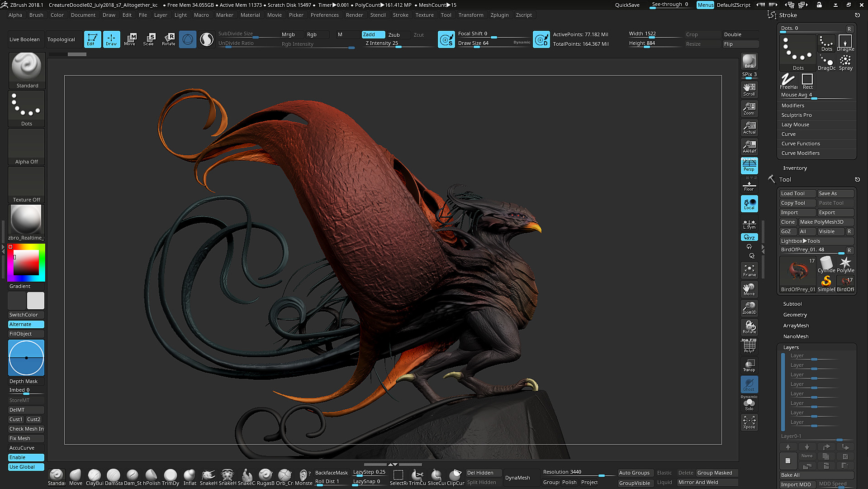Viewport: 868px width, 489px height.
Task: Click the BPR render button
Action: 749,62
